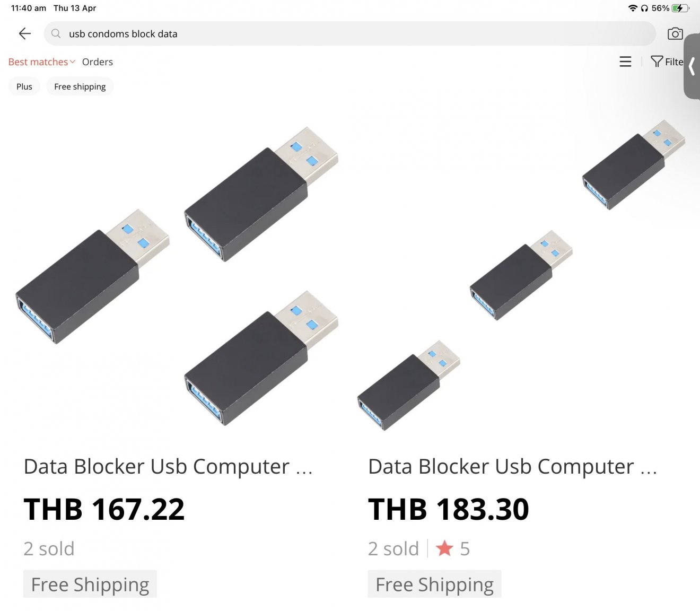Viewport: 700px width, 611px height.
Task: Open camera image search icon
Action: (x=675, y=34)
